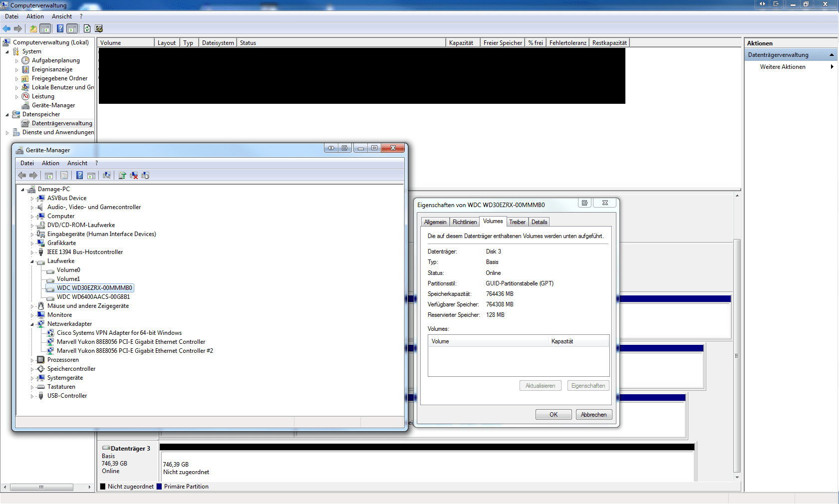Viewport: 839px width, 504px height.
Task: Click the show/hide console tree icon in Geräte-Manager
Action: click(x=49, y=176)
